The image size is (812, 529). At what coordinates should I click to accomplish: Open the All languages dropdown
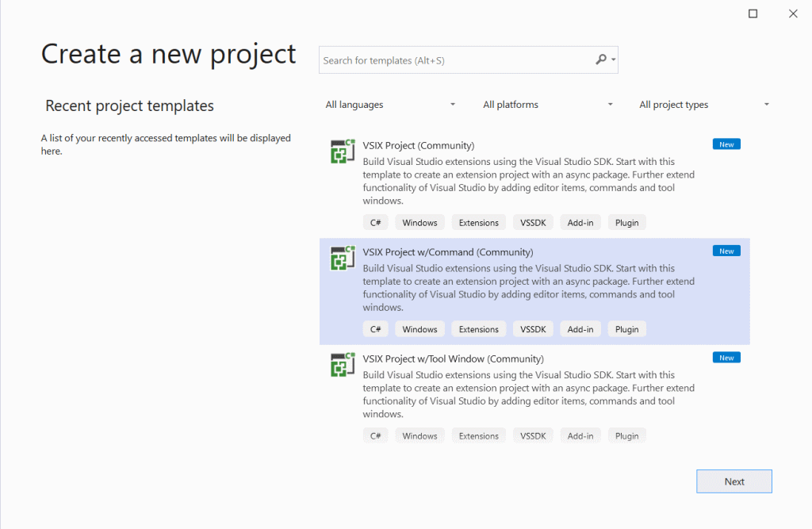click(391, 104)
